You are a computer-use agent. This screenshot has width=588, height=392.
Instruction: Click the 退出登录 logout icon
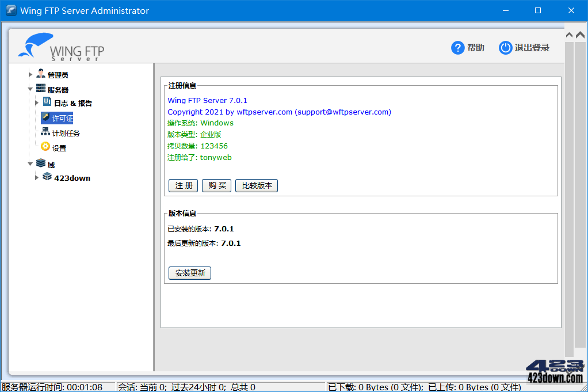505,48
